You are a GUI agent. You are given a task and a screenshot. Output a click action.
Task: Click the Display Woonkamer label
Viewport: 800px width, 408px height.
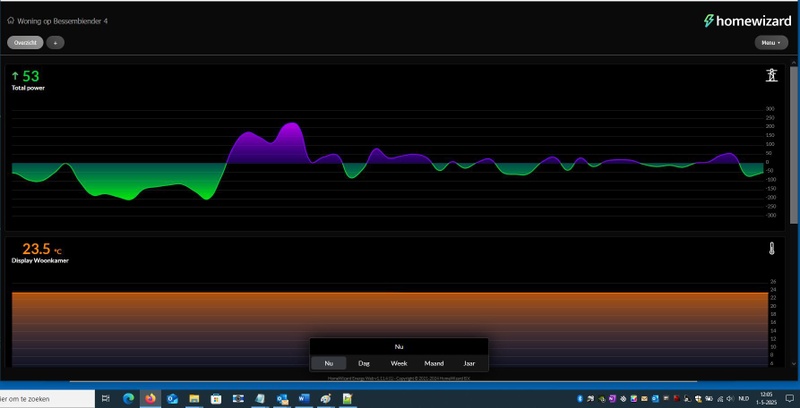(40, 261)
